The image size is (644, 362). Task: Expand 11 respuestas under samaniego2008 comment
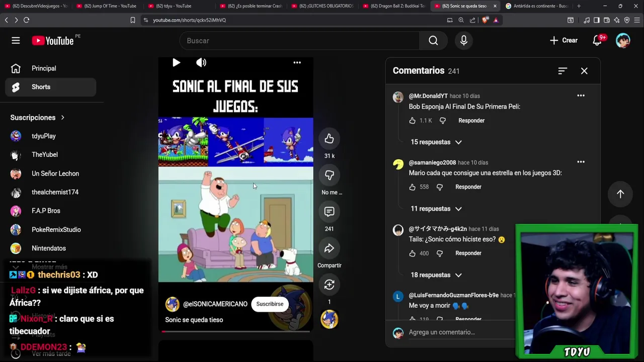(436, 209)
